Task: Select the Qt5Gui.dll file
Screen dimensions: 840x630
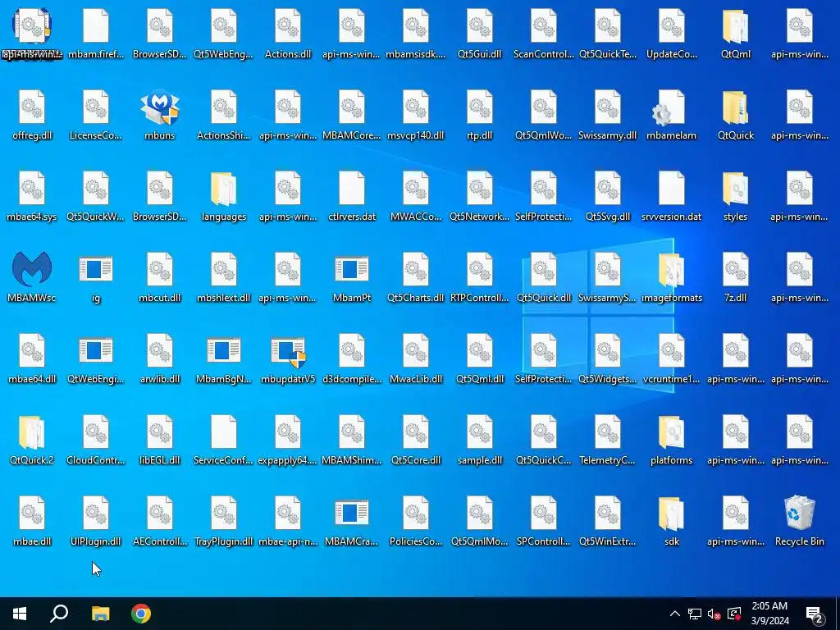Action: [479, 26]
